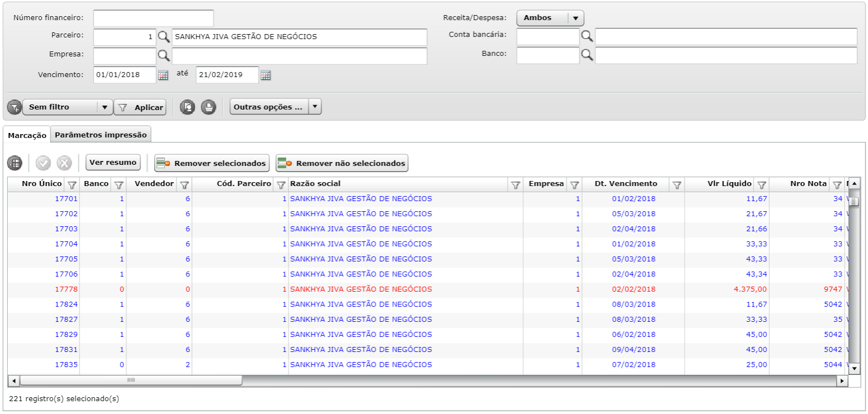Click the document preview icon in the toolbar
Image resolution: width=868 pixels, height=414 pixels.
188,107
